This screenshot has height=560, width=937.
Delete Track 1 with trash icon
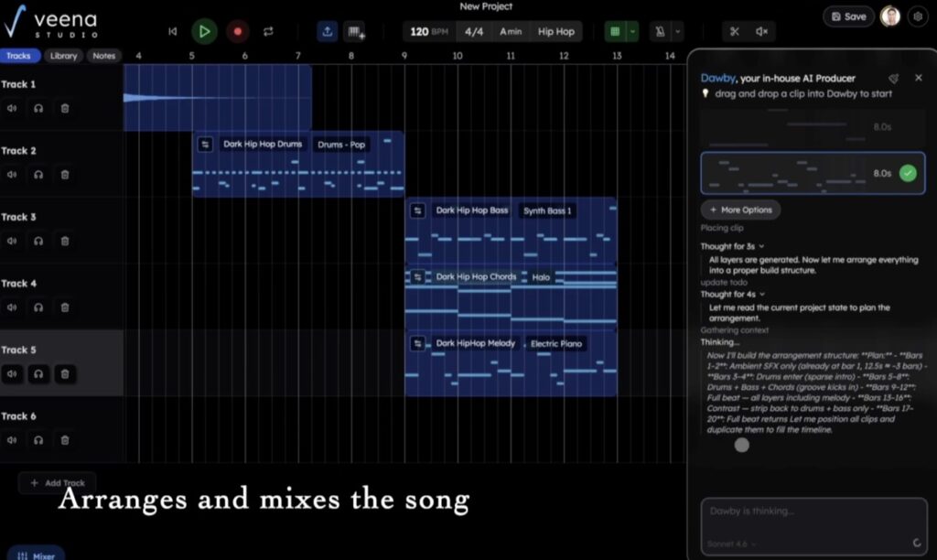tap(65, 108)
